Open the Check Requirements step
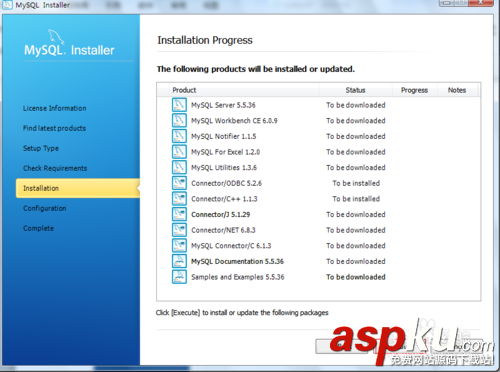Viewport: 500px width, 372px height. 55,168
